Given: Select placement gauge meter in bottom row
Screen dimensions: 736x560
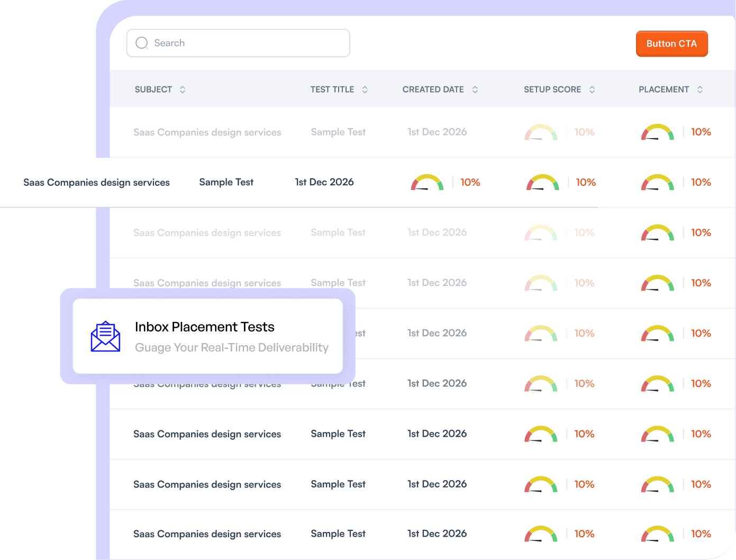Looking at the screenshot, I should 657,534.
